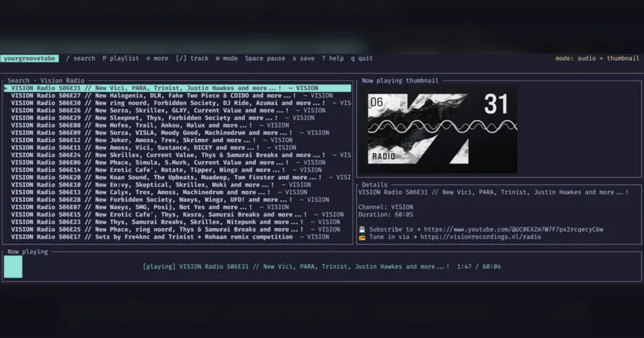Viewport: 644px width, 338px height.
Task: Select VISION Radio S06E13 Calyx row
Action: point(177,192)
